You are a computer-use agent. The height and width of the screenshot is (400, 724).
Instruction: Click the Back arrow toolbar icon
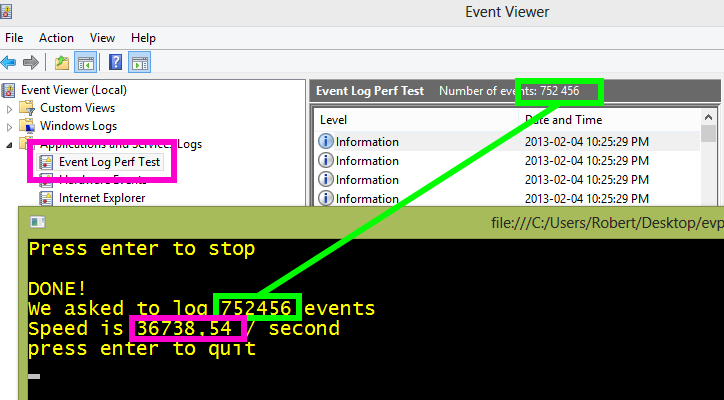click(x=8, y=62)
